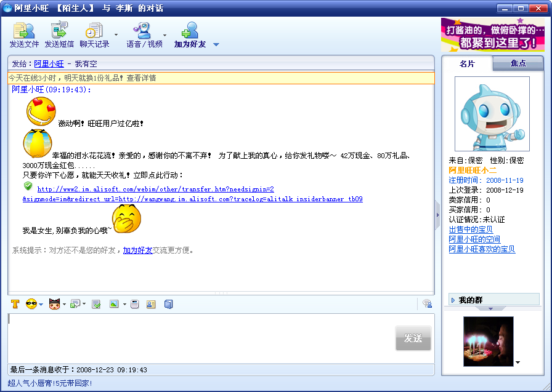Click the 出售中的宝贝 link
Viewport: 552px width, 392px height.
click(x=471, y=230)
